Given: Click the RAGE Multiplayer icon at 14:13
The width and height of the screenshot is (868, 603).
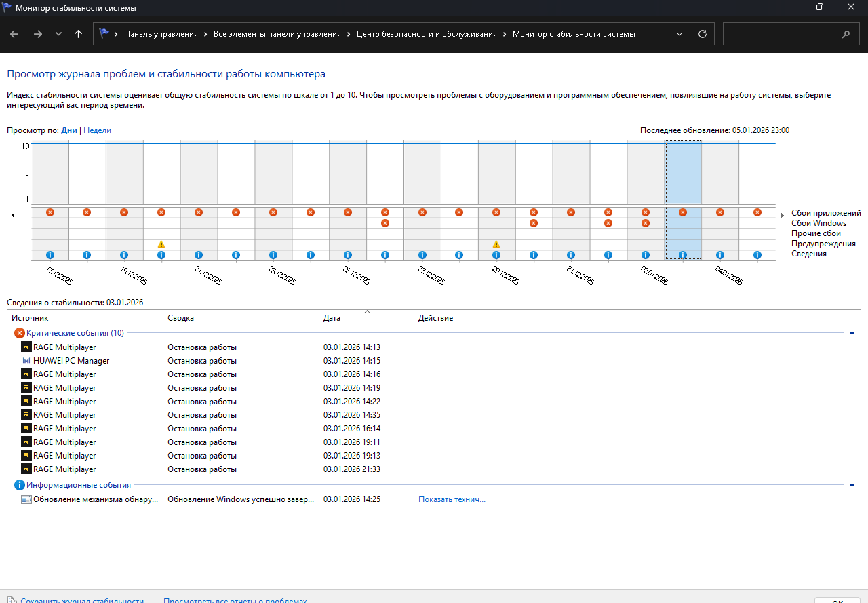Looking at the screenshot, I should click(x=26, y=347).
